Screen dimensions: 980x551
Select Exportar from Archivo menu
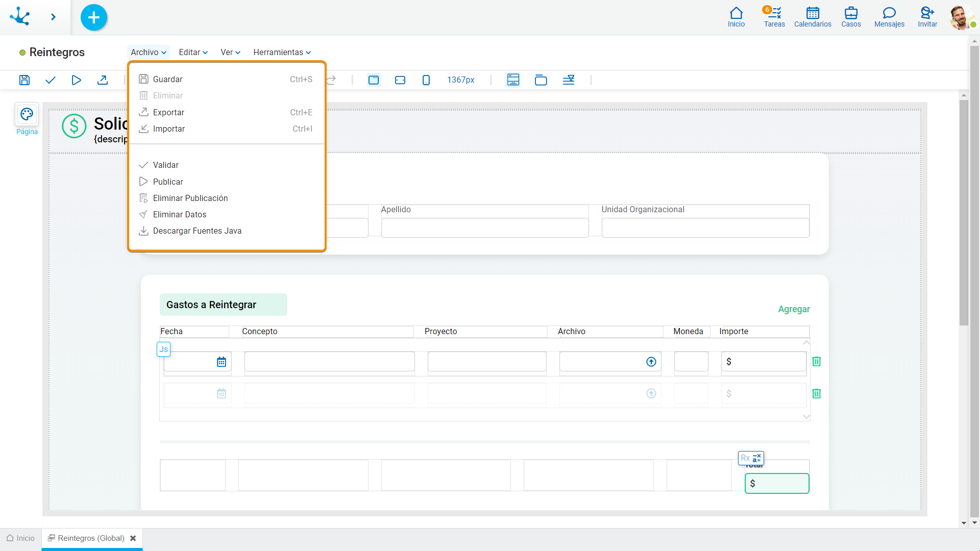[x=168, y=112]
